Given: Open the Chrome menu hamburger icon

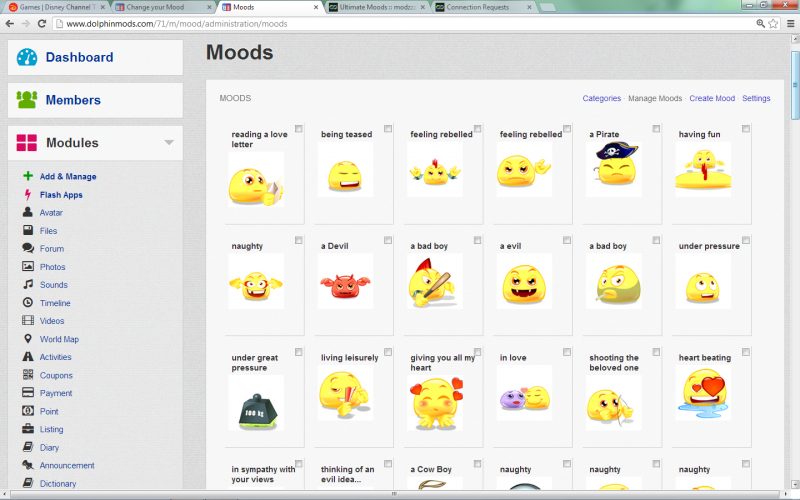Looking at the screenshot, I should click(790, 23).
